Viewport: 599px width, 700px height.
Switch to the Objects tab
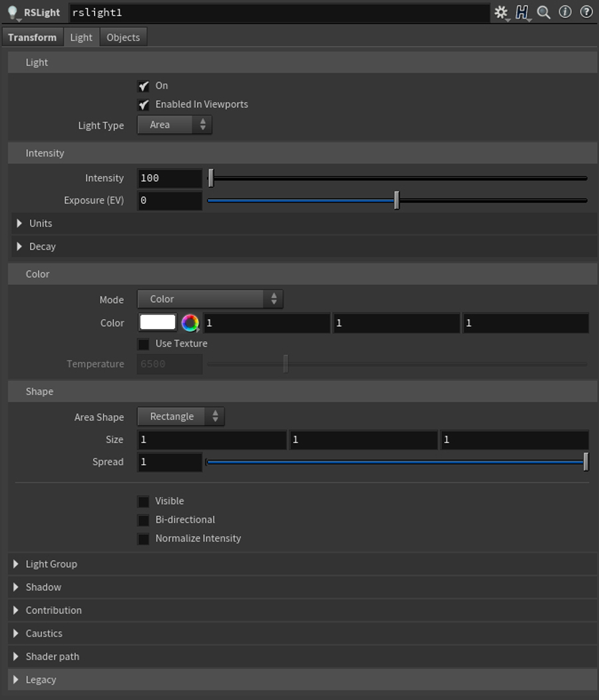pyautogui.click(x=123, y=37)
